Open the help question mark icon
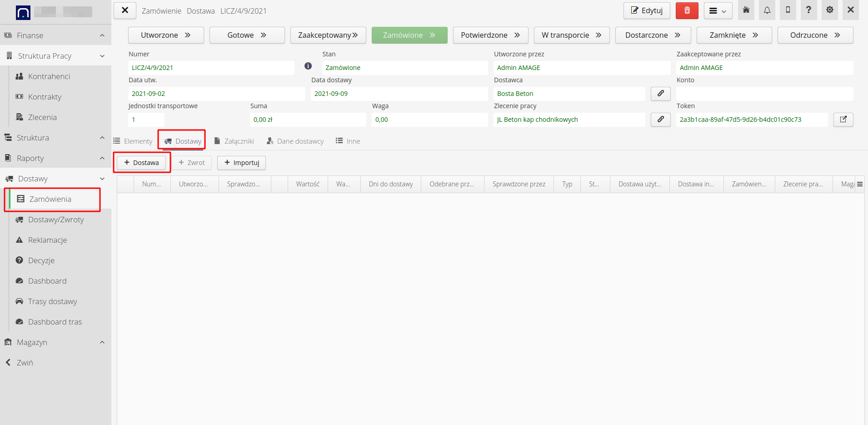868x425 pixels. pyautogui.click(x=808, y=10)
